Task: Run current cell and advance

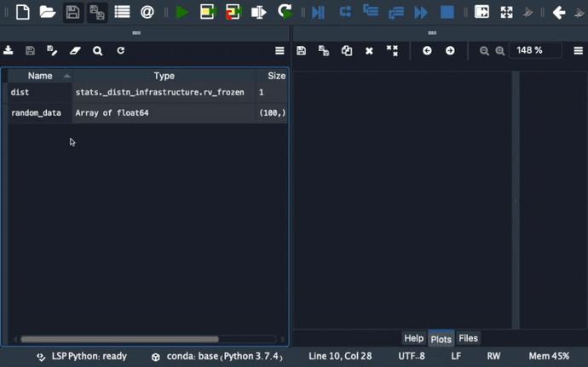Action: pos(233,12)
